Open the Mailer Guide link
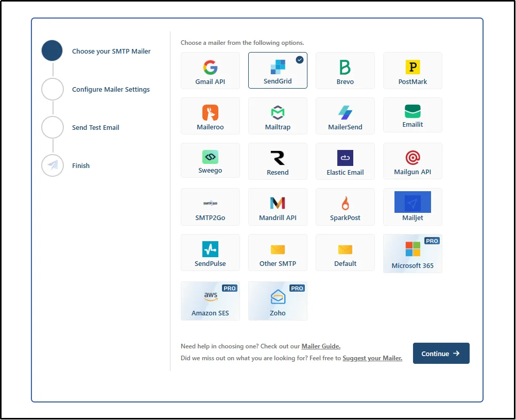 (x=321, y=346)
